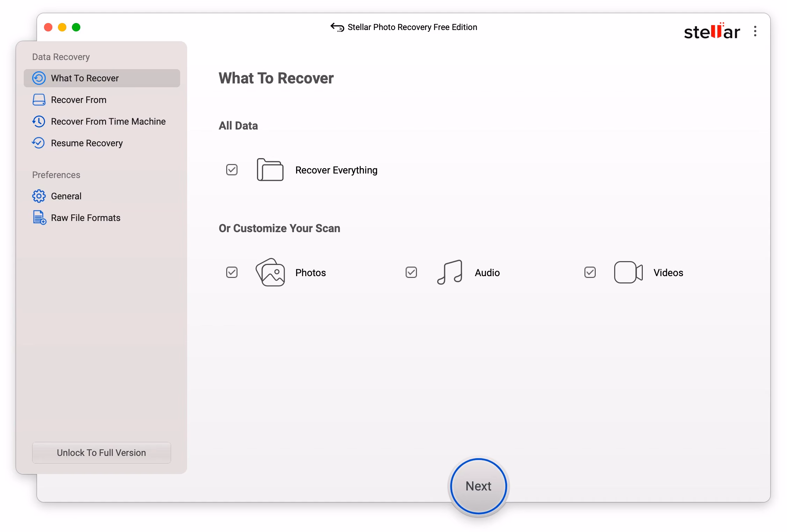This screenshot has width=787, height=532.
Task: Click the Resume Recovery icon
Action: click(38, 143)
